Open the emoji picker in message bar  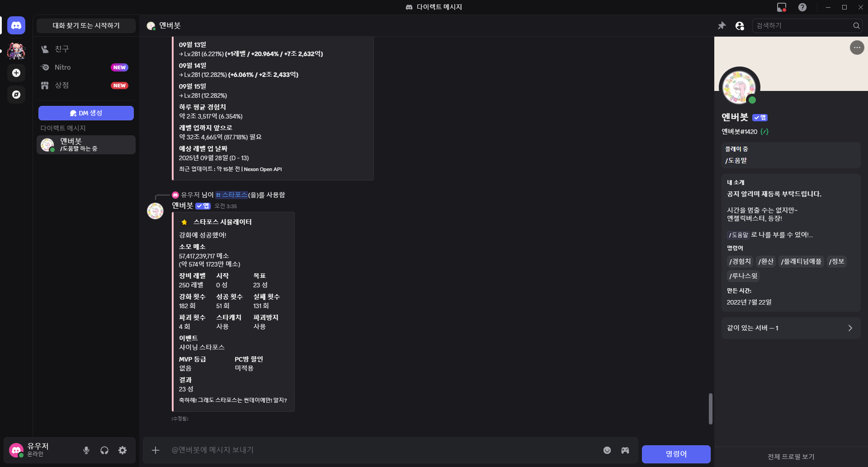point(607,450)
